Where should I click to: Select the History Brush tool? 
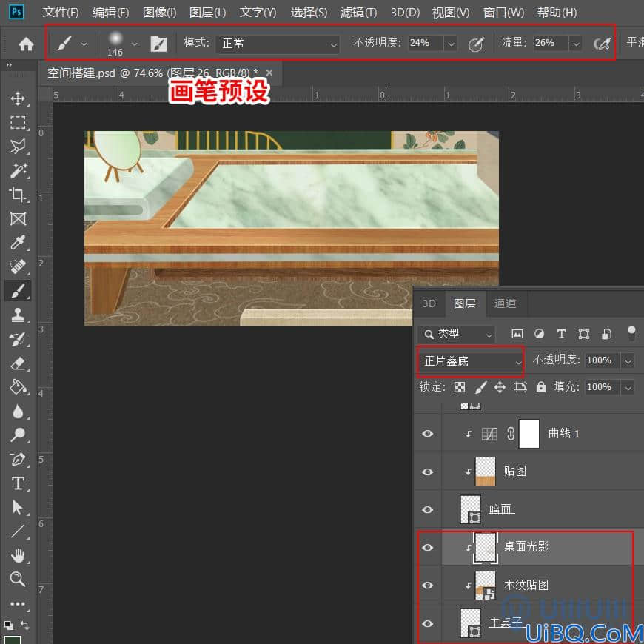tap(18, 339)
